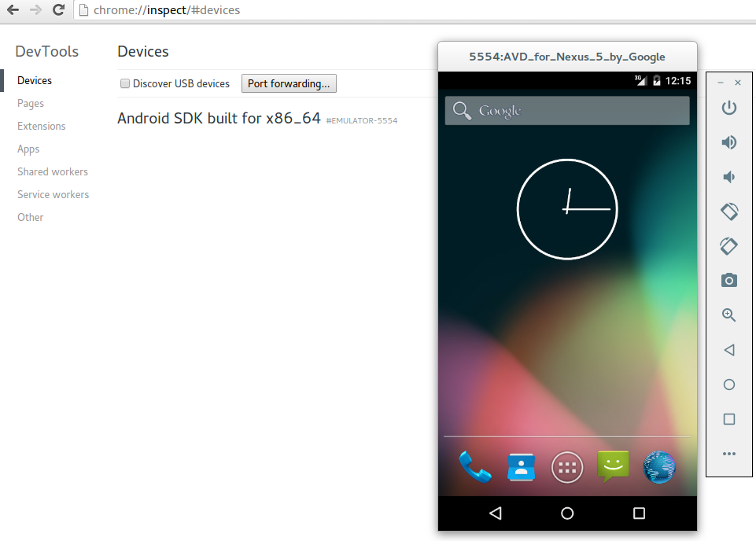Open the Contacts app on the Android dock
Image resolution: width=756 pixels, height=541 pixels.
pos(522,467)
